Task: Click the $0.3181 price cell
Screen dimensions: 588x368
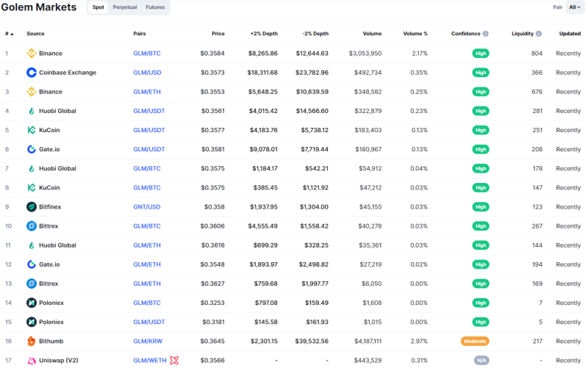Action: (x=213, y=322)
